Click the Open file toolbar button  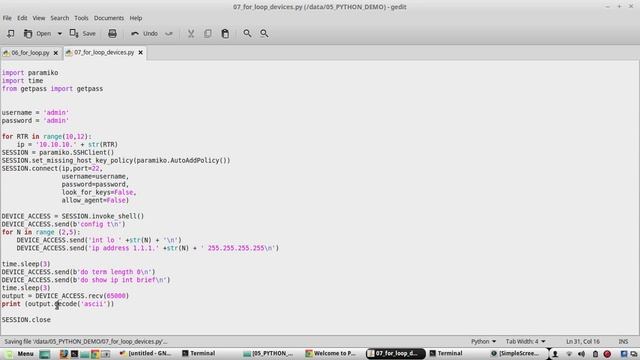click(37, 33)
